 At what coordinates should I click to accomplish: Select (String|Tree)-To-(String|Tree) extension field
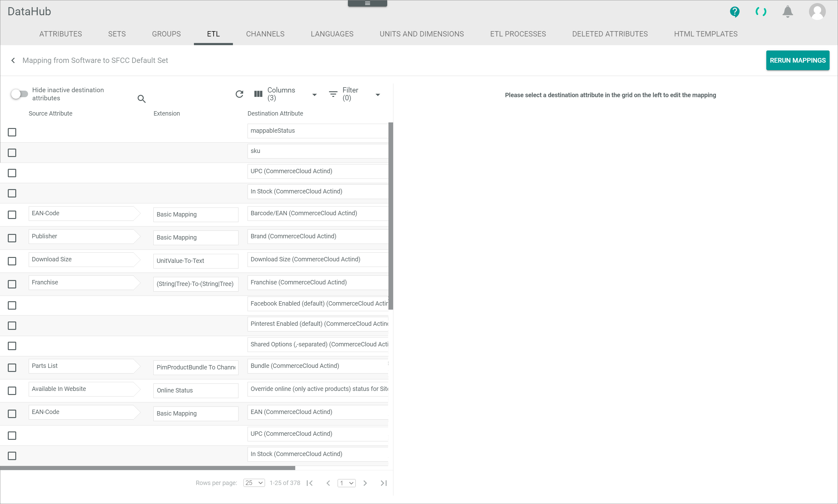tap(196, 284)
